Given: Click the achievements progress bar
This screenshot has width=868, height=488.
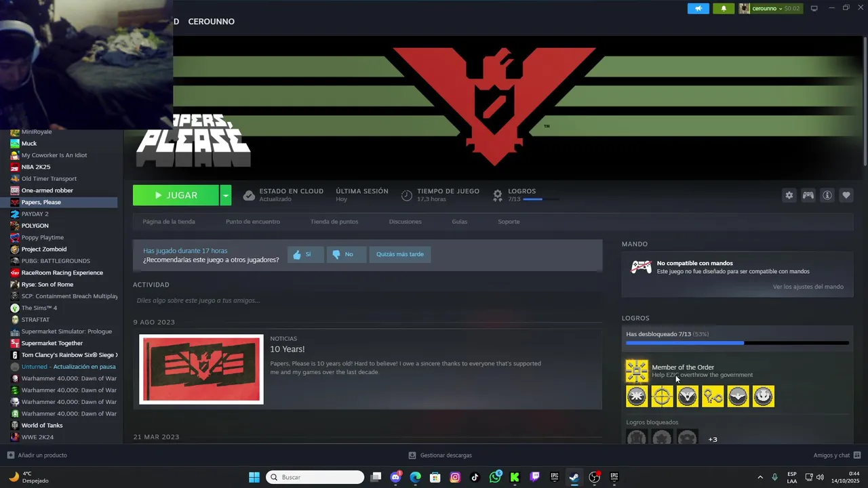Looking at the screenshot, I should point(737,343).
